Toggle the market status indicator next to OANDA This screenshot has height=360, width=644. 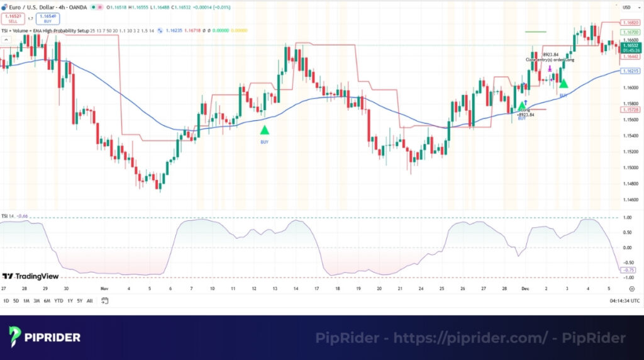tap(94, 8)
